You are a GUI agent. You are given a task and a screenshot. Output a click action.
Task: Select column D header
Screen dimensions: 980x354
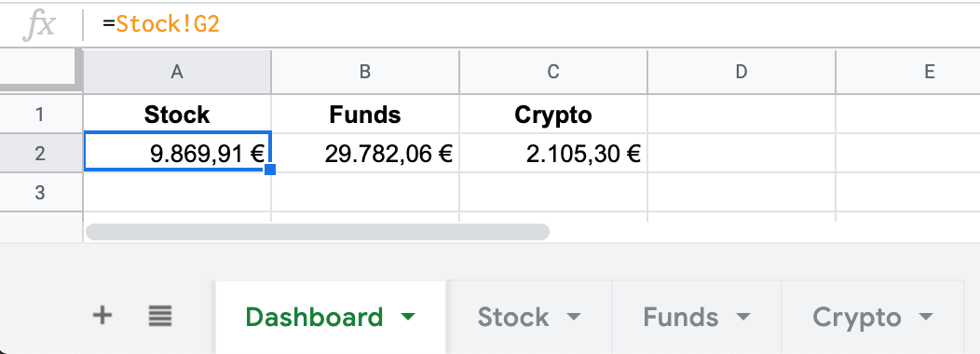[742, 72]
